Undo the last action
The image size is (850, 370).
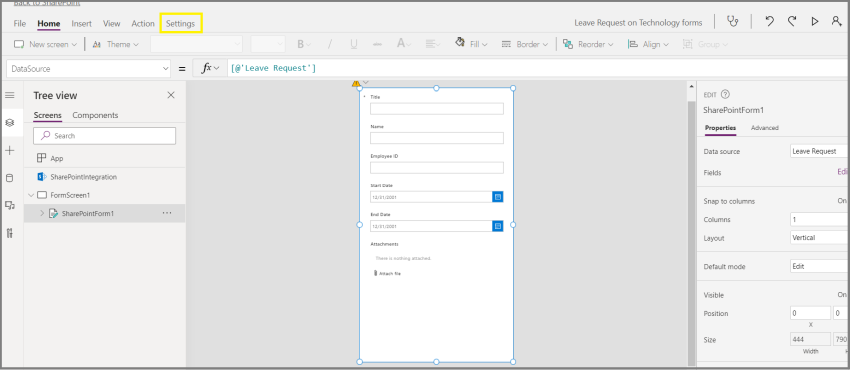pos(769,22)
